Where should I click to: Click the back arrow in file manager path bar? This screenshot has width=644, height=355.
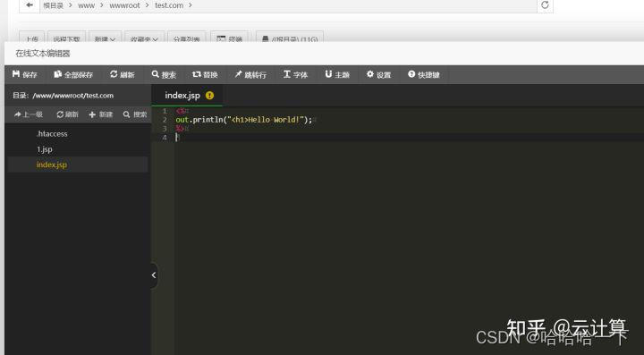point(30,5)
